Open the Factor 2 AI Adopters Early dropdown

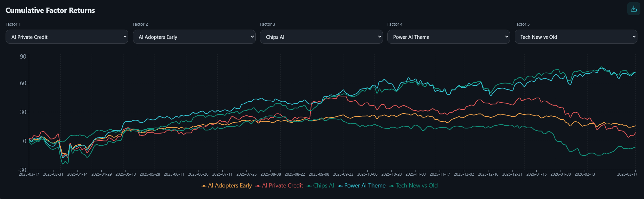click(x=194, y=37)
